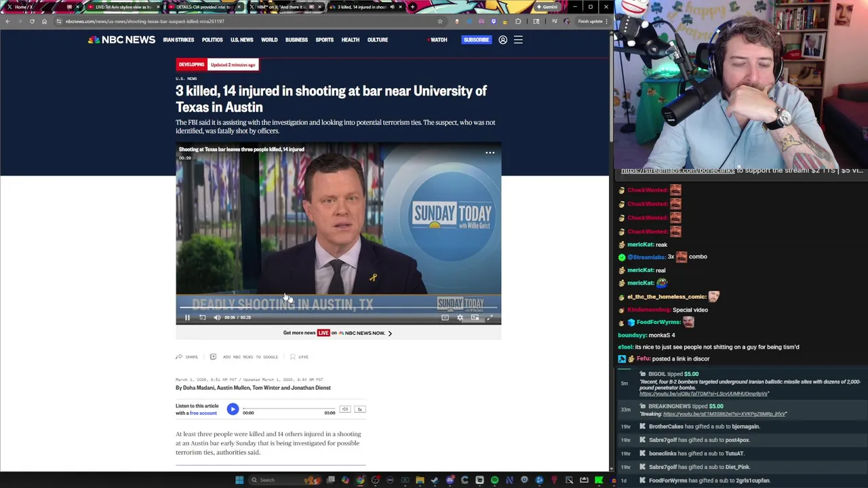This screenshot has height=488, width=868.
Task: Open the Windows Start menu
Action: 239,480
